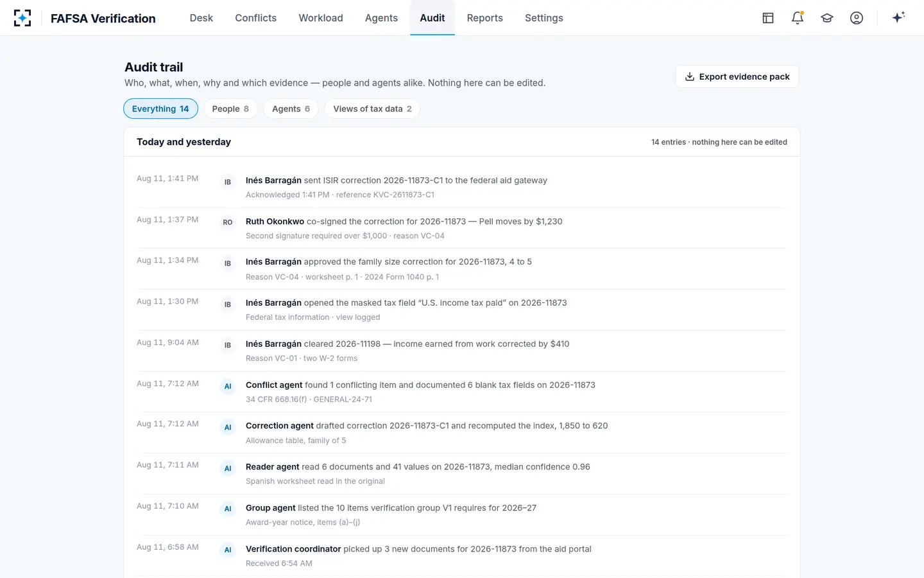
Task: Click the entry about ISIR correction 2026-11873-C1 sent
Action: (x=462, y=187)
